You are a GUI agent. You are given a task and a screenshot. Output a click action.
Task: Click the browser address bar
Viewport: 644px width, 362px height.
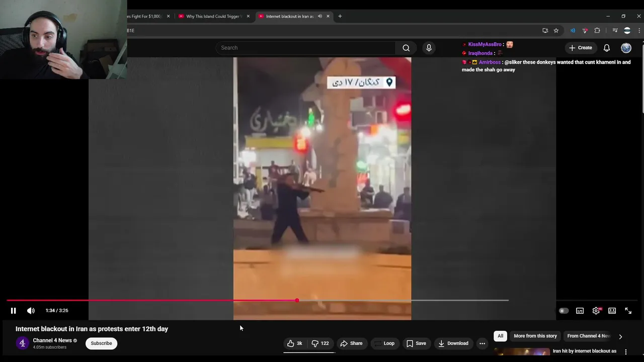[x=332, y=31]
